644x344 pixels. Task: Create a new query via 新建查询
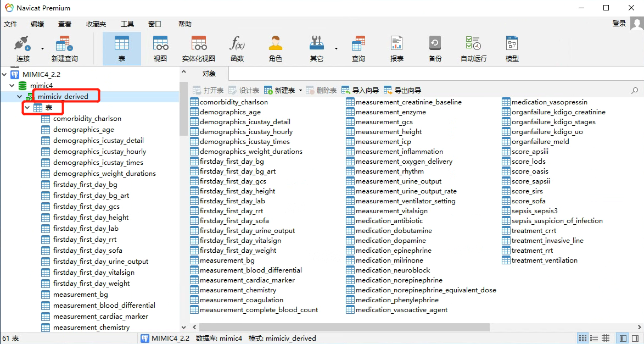[x=64, y=48]
